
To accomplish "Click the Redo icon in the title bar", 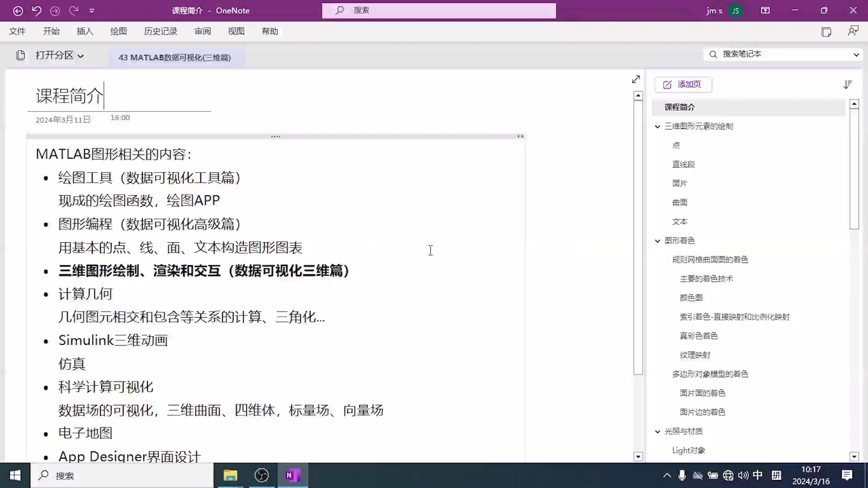I will pyautogui.click(x=74, y=10).
